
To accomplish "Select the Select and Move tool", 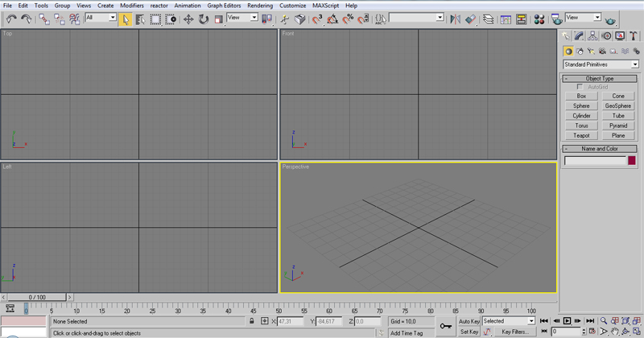I will coord(188,19).
